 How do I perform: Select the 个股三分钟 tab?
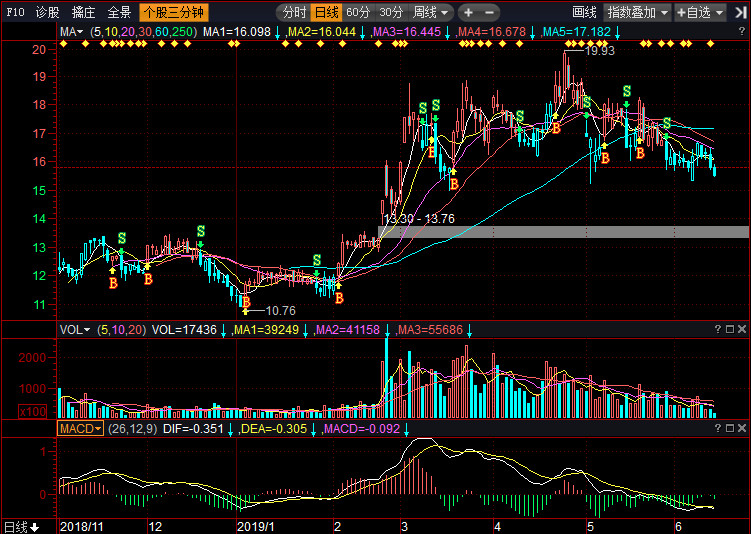point(173,13)
